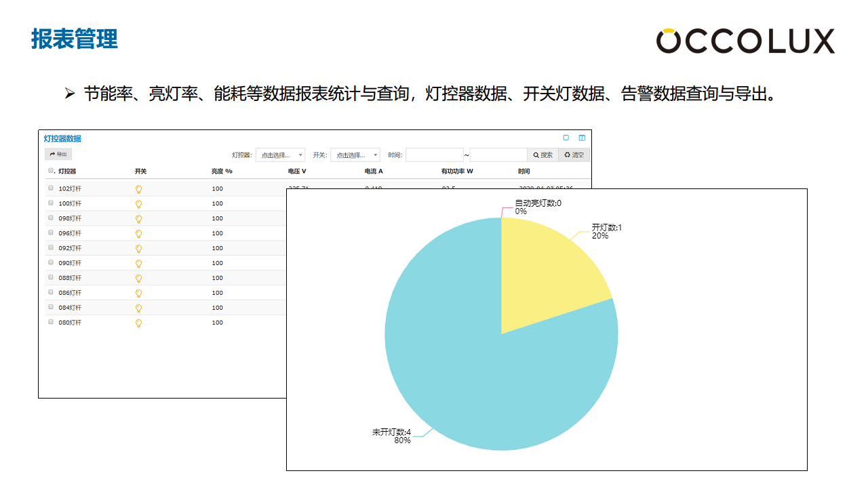Viewport: 868px width, 488px height.
Task: Click the end time input field
Action: [498, 155]
